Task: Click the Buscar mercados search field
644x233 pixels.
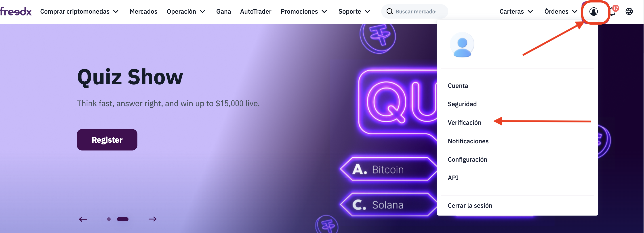Action: click(416, 11)
